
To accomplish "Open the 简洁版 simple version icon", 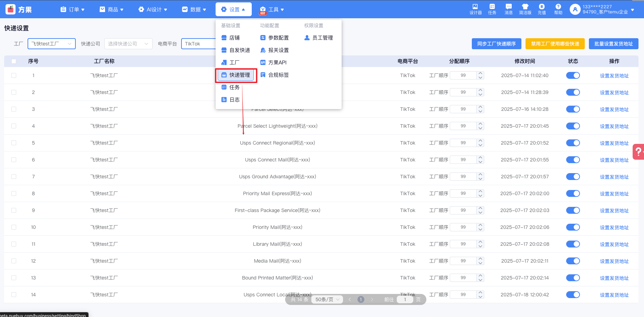I will point(525,9).
